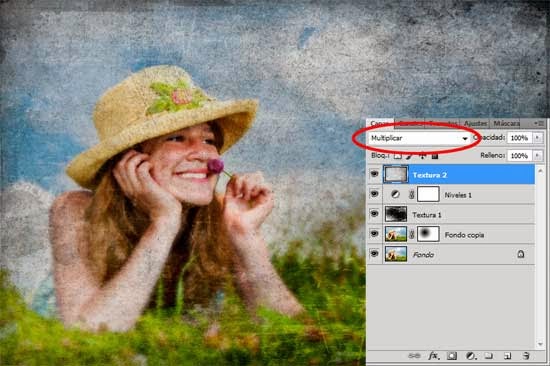Lock layer position with the move icon
The width and height of the screenshot is (550, 366).
pyautogui.click(x=422, y=155)
